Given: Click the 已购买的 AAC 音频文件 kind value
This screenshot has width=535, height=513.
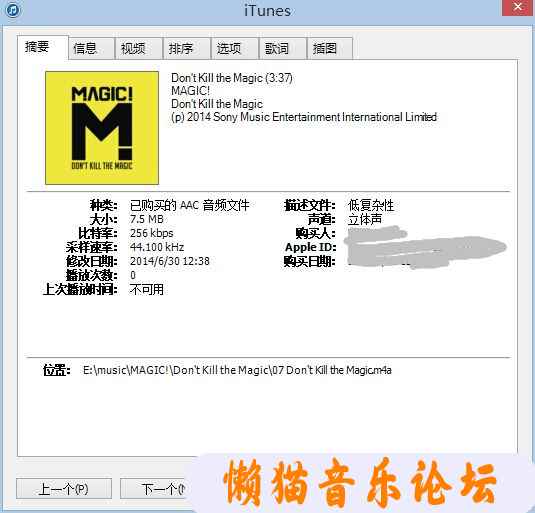Looking at the screenshot, I should tap(189, 205).
